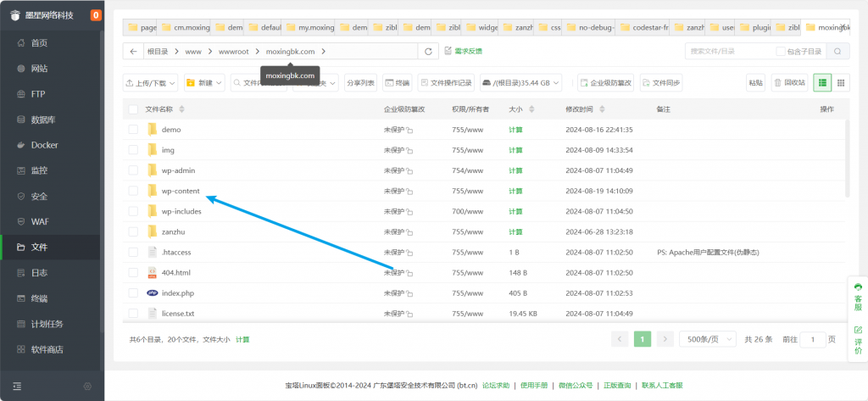Open the 上传/下载 dropdown
This screenshot has width=868, height=401.
pos(150,83)
